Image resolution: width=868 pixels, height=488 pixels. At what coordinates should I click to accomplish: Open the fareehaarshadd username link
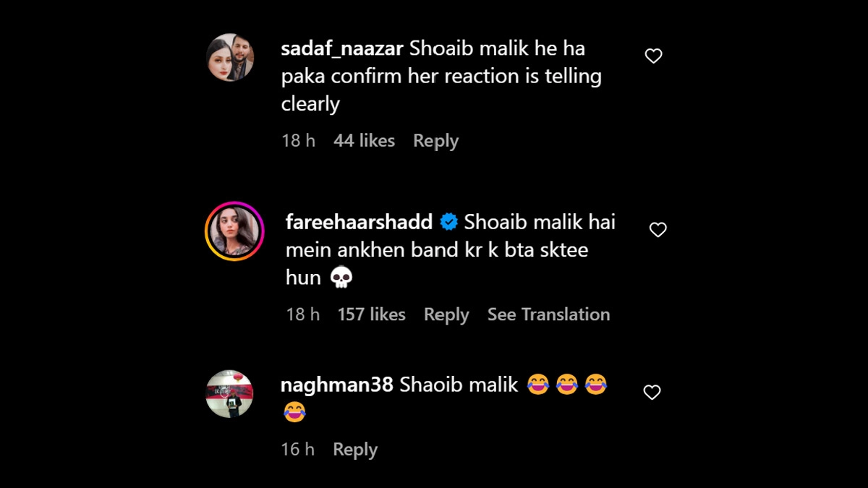(x=359, y=222)
